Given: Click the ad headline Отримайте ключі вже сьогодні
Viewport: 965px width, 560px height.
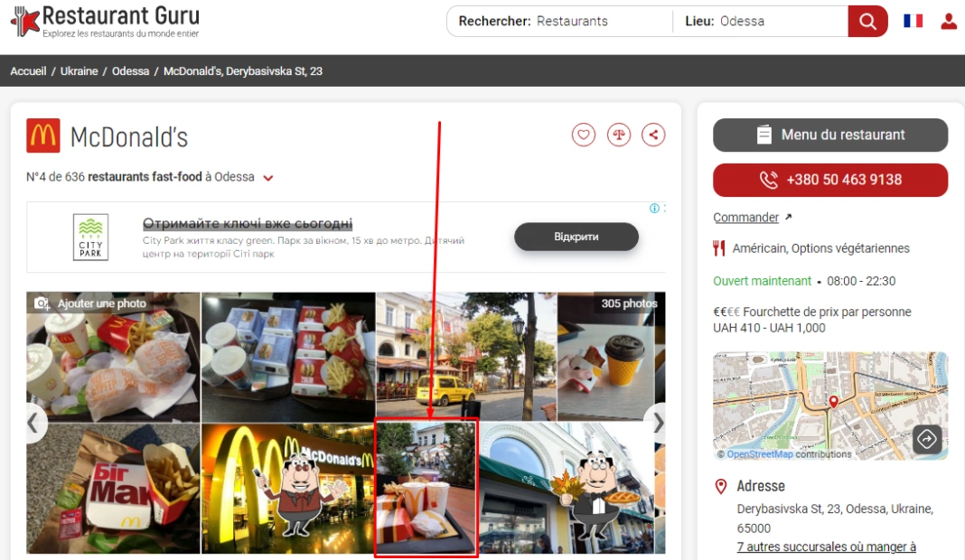Looking at the screenshot, I should click(248, 223).
